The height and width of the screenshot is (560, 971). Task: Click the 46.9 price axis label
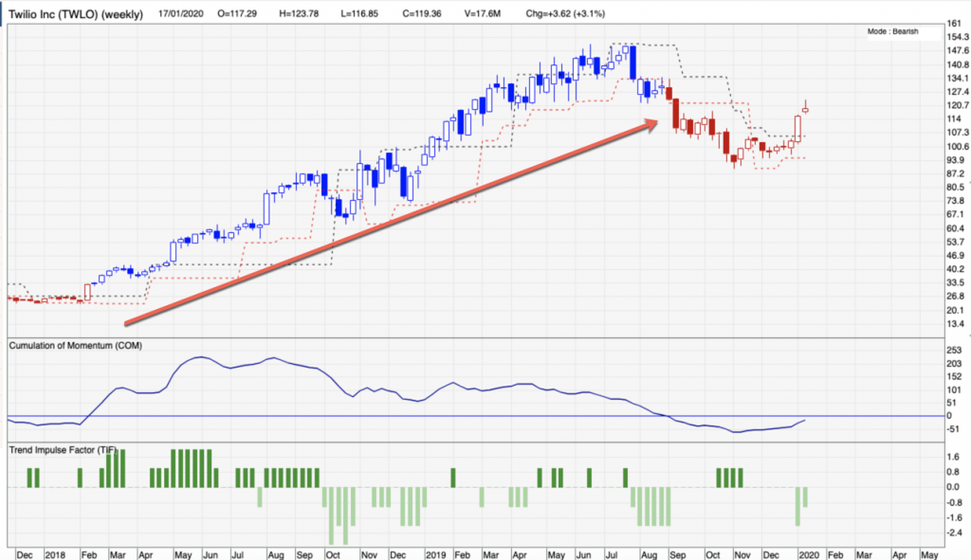click(956, 256)
